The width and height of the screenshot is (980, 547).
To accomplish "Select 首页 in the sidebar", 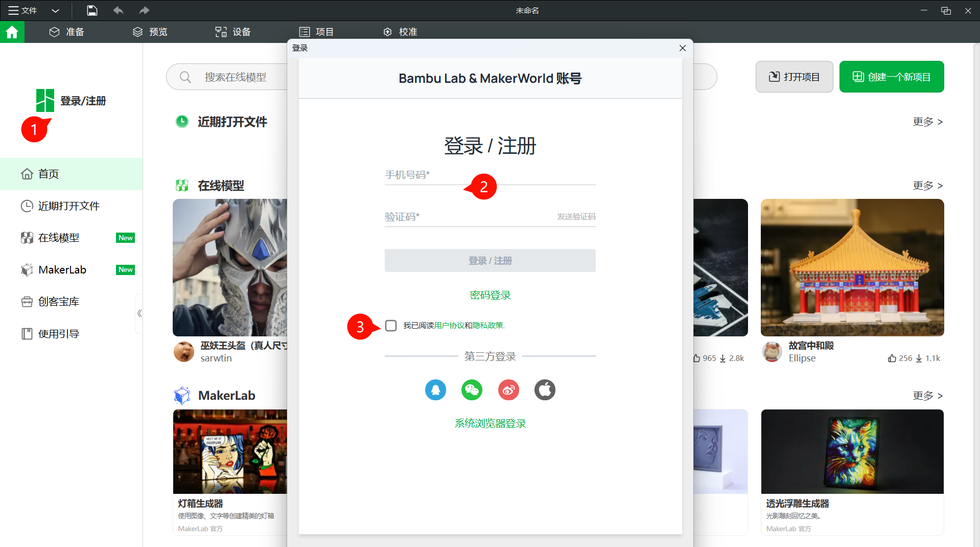I will [x=72, y=174].
